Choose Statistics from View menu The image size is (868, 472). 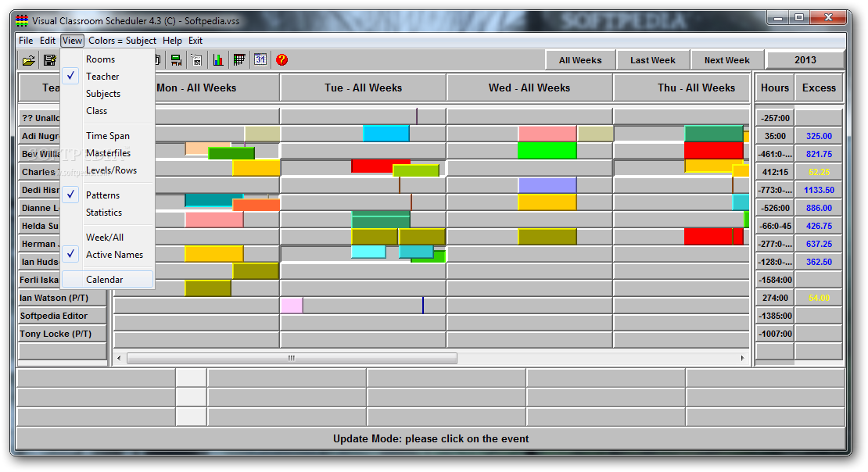click(x=103, y=213)
